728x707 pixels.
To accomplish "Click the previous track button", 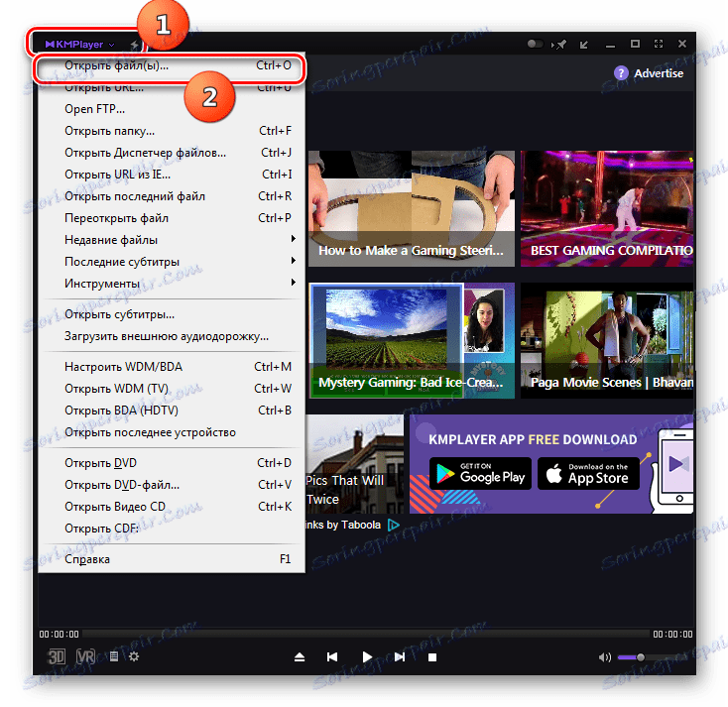I will (x=332, y=656).
